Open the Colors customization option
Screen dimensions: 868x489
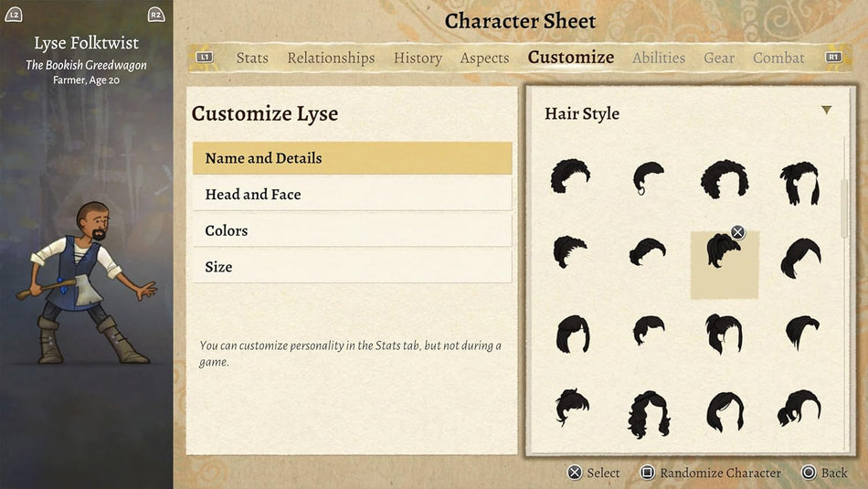click(352, 230)
